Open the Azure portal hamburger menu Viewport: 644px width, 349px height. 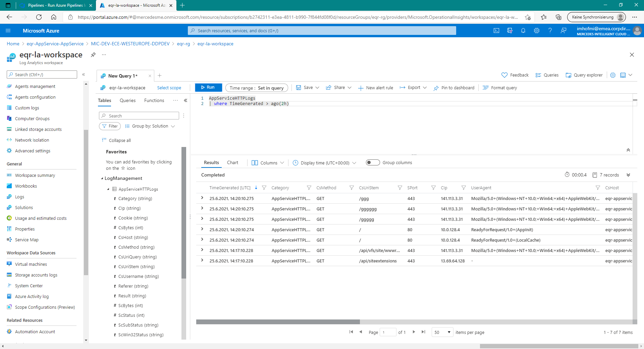point(8,31)
